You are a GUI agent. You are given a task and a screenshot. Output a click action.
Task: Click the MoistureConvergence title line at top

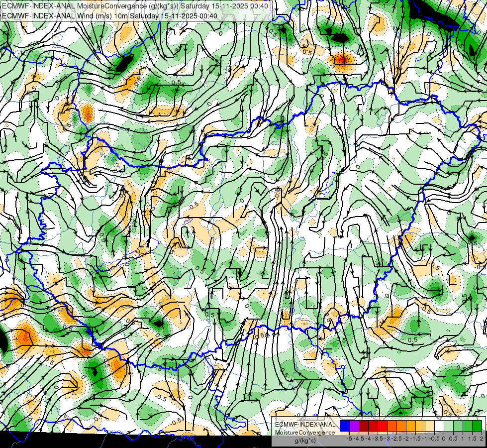point(135,6)
